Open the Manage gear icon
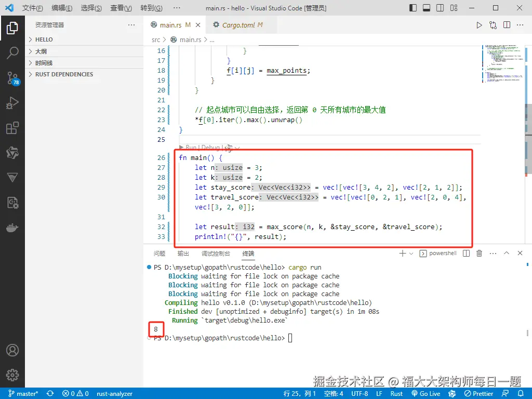The image size is (532, 399). click(x=12, y=375)
